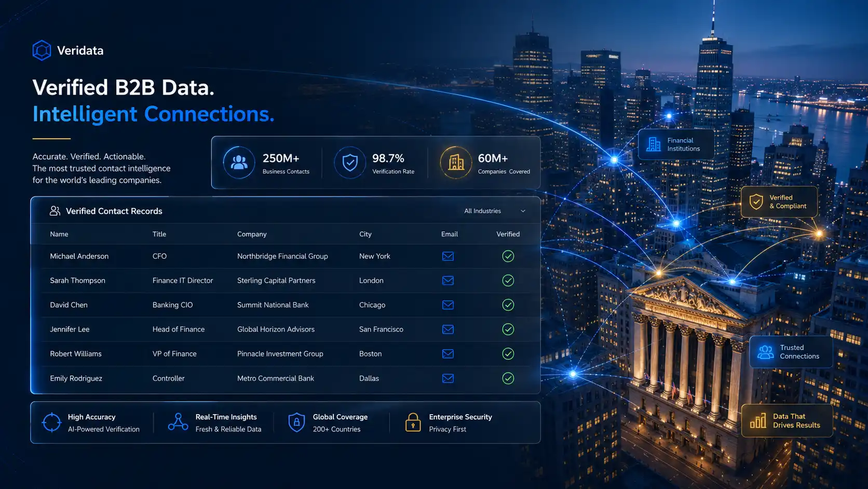Click the Verified & Compliant label text

(788, 202)
